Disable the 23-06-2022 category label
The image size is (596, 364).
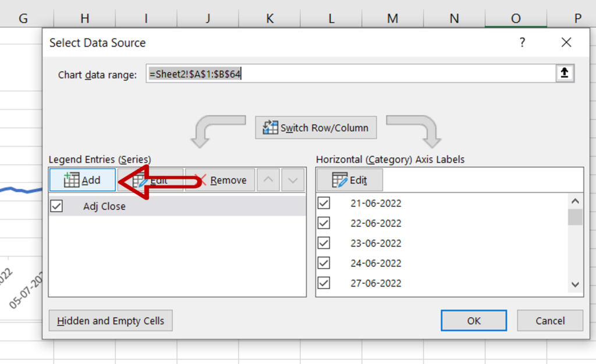tap(324, 243)
